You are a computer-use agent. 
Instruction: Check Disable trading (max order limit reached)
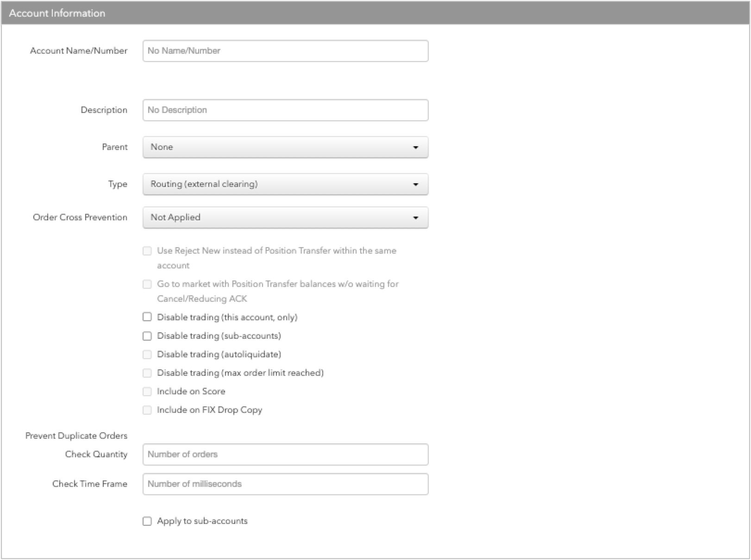point(147,373)
